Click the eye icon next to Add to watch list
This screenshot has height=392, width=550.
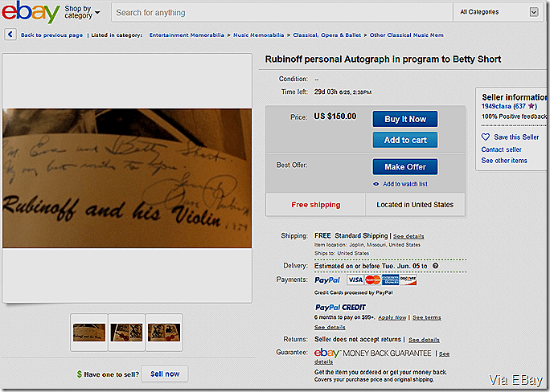(x=376, y=184)
